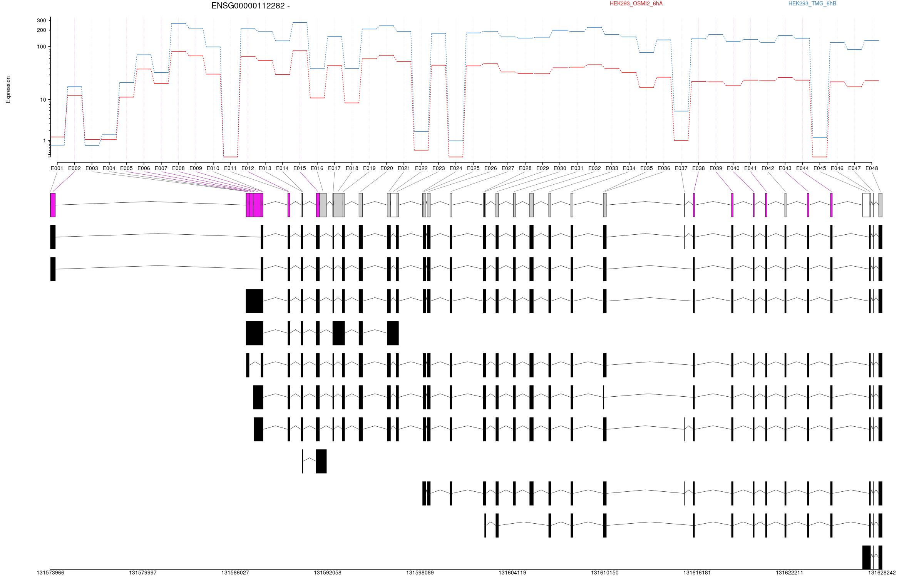This screenshot has height=581, width=924.
Task: Click genomic coordinate 131622211
Action: (x=790, y=573)
